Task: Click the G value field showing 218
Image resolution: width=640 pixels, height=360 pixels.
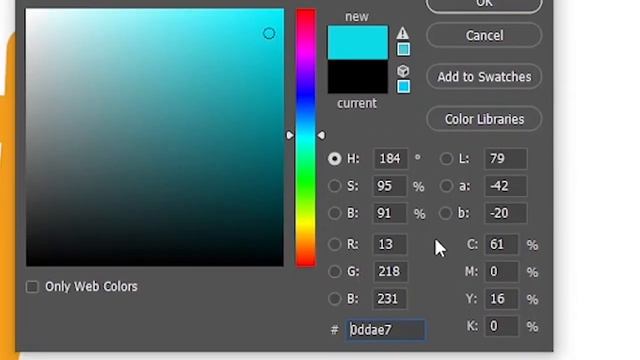Action: 390,271
